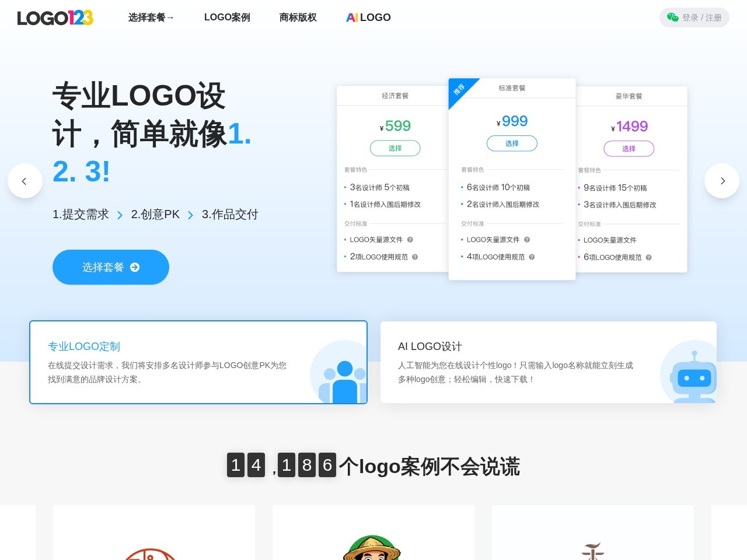747x560 pixels.
Task: Click the WeChat icon in the login button
Action: (673, 17)
